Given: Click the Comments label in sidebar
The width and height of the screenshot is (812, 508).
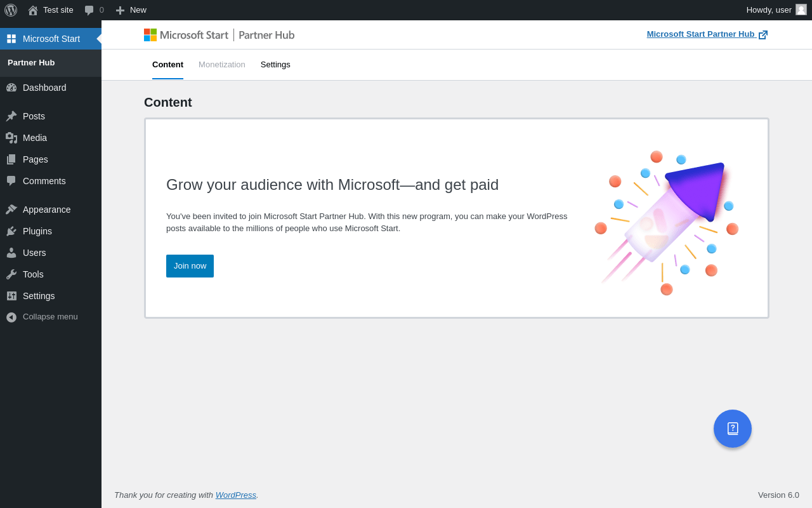Looking at the screenshot, I should tap(44, 181).
